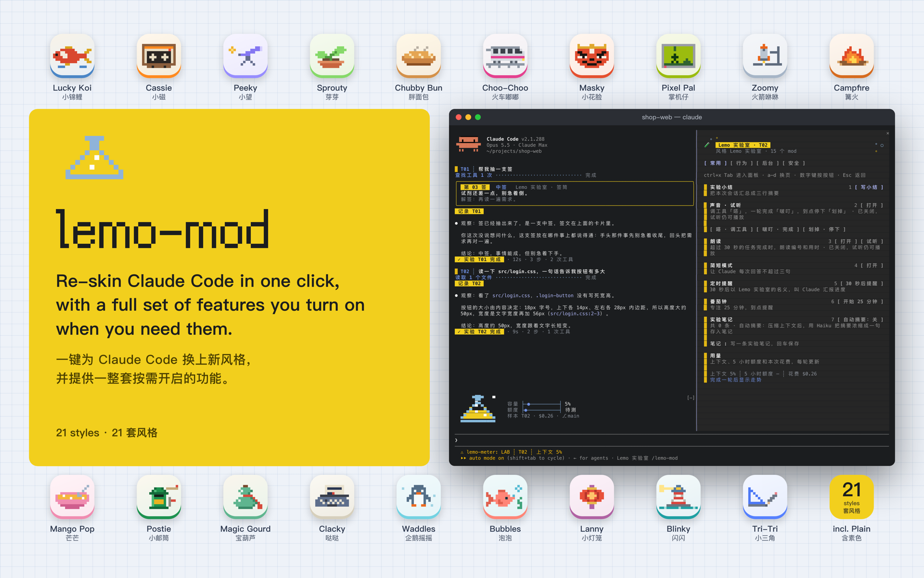924x578 pixels.
Task: Play the 啵叮 · 完成 sound preview
Action: [777, 229]
